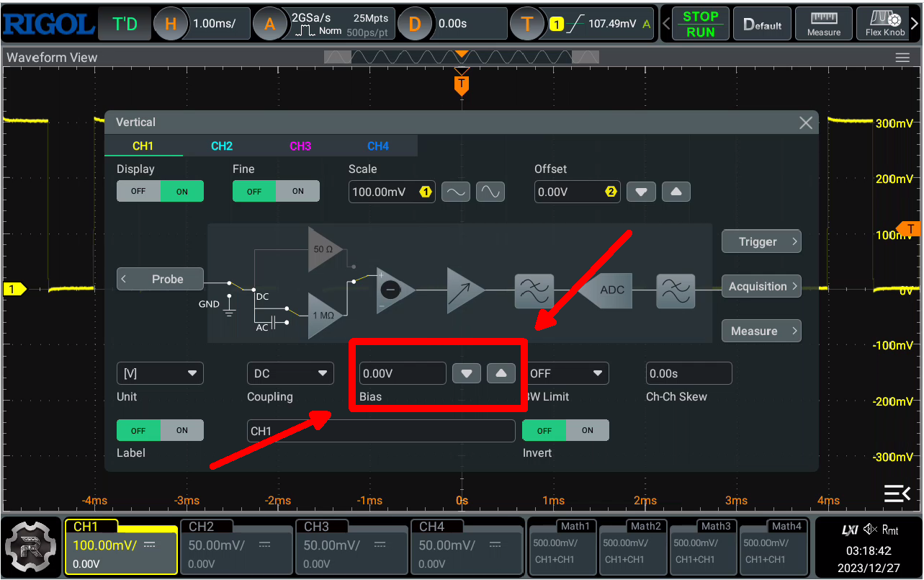Click the orange trigger position marker
The height and width of the screenshot is (580, 924).
coord(462,85)
